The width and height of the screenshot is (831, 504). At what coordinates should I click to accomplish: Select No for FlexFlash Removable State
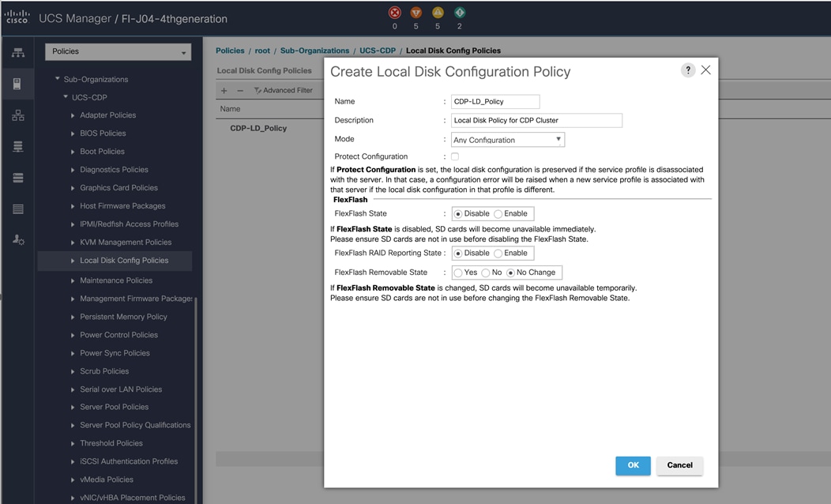(485, 273)
